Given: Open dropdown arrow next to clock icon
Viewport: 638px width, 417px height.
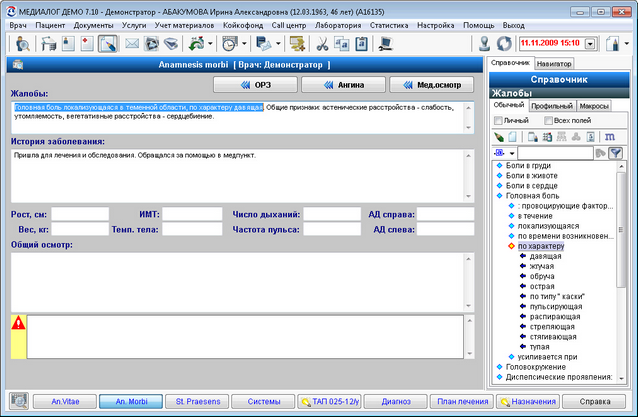Looking at the screenshot, I should point(244,44).
